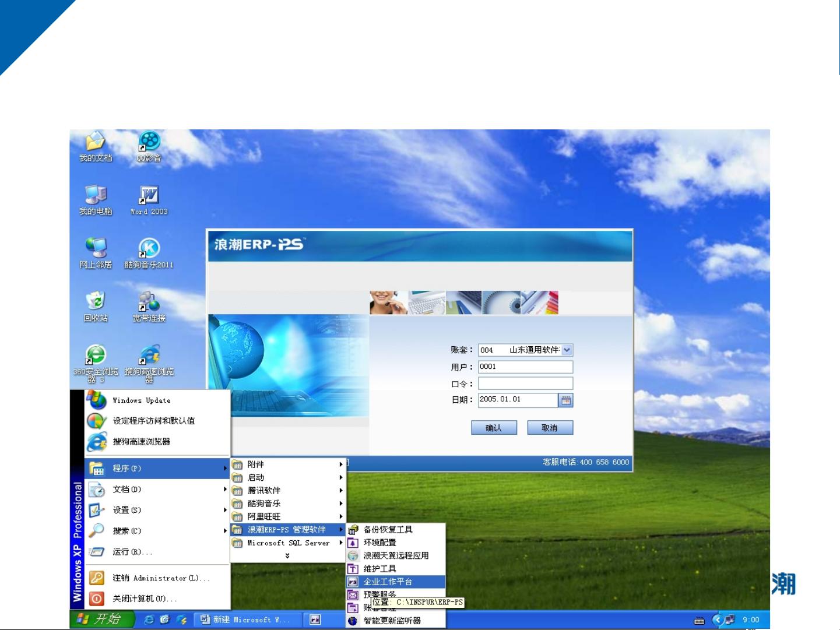Open the 搜索(C) submenu

tap(157, 531)
